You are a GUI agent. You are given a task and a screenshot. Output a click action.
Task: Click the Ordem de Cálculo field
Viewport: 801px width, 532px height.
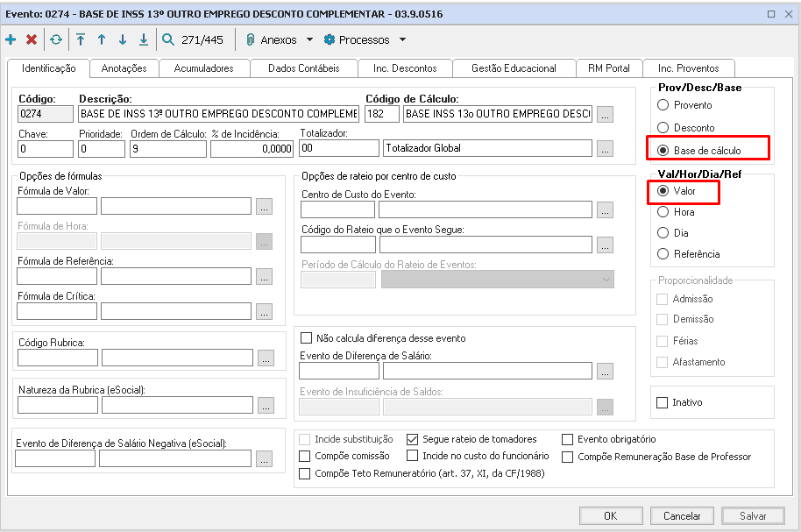coord(168,149)
